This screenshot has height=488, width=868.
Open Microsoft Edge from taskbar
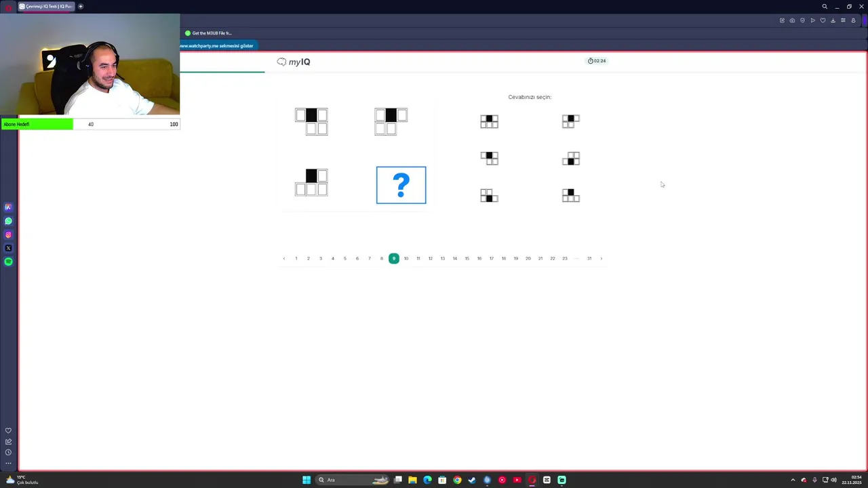click(427, 480)
